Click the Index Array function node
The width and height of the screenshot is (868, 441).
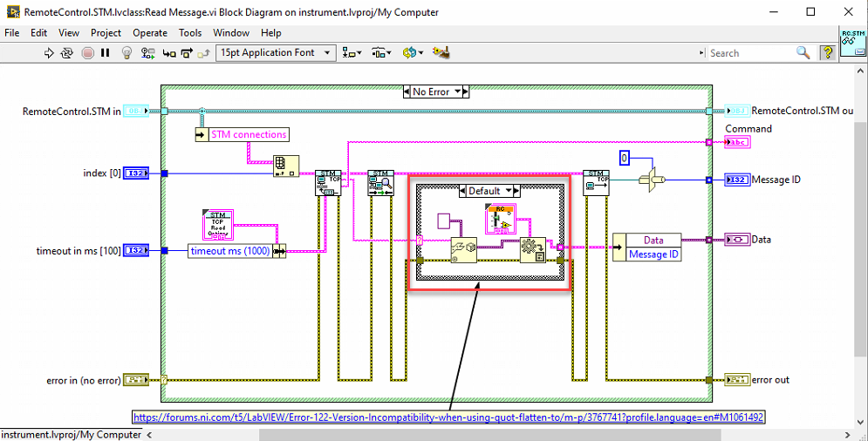tap(286, 166)
